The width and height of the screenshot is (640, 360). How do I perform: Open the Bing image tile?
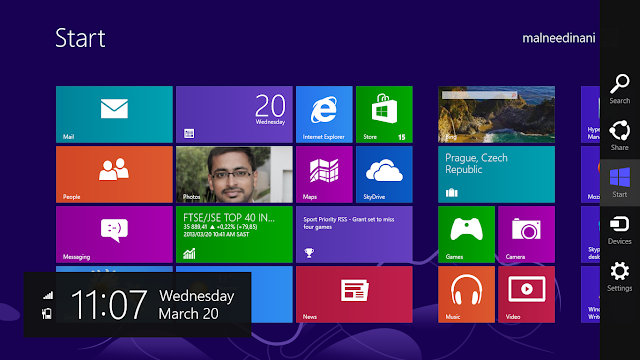496,114
